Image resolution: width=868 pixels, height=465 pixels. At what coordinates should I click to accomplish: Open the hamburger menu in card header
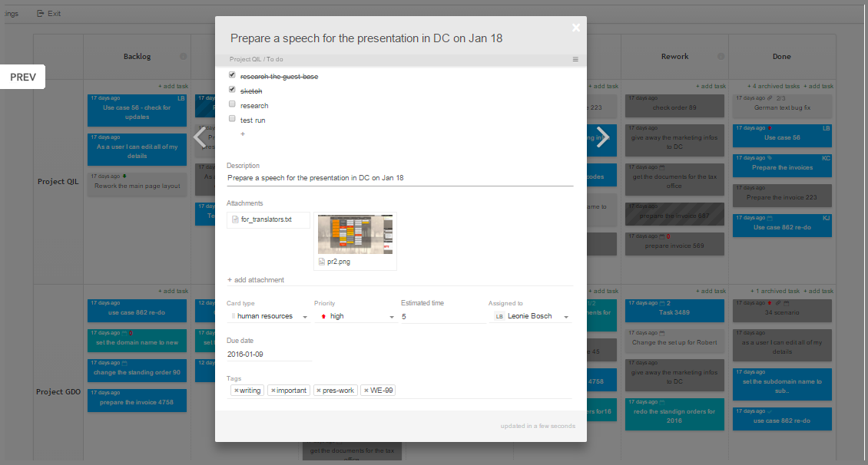(x=575, y=59)
